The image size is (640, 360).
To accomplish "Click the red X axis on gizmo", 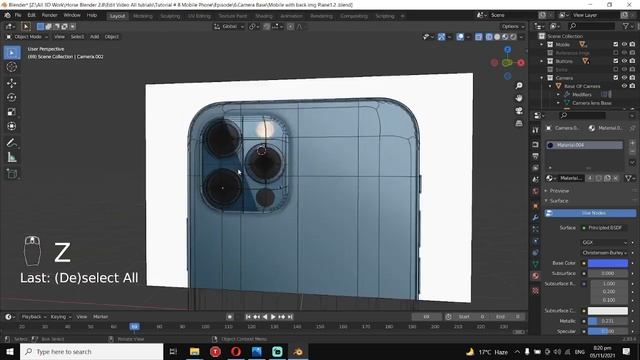I will click(x=521, y=62).
